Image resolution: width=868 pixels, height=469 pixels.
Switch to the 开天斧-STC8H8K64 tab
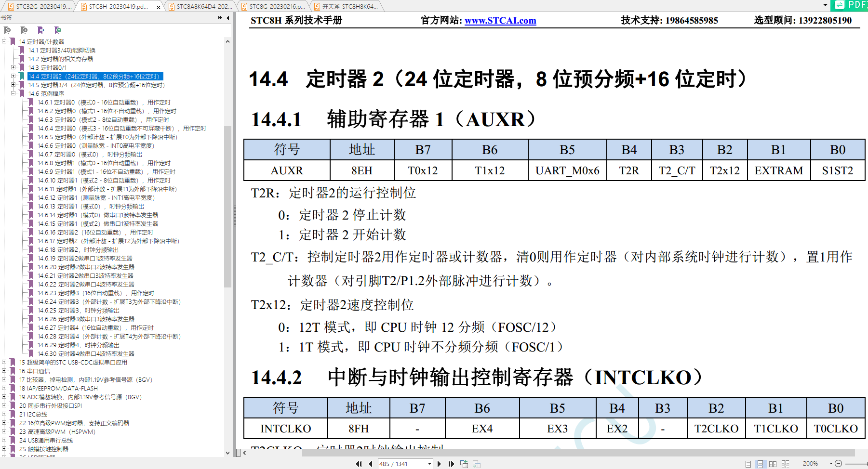click(347, 6)
